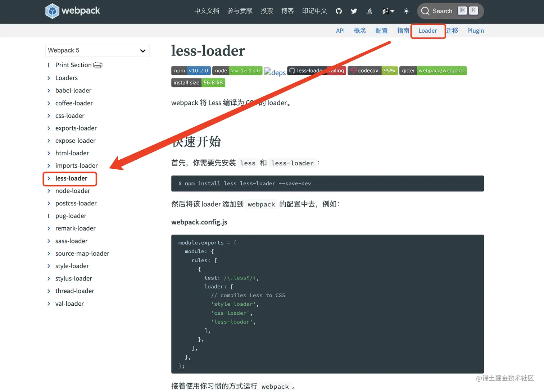This screenshot has height=392, width=544.
Task: Click the Print Section printer icon
Action: pos(98,65)
